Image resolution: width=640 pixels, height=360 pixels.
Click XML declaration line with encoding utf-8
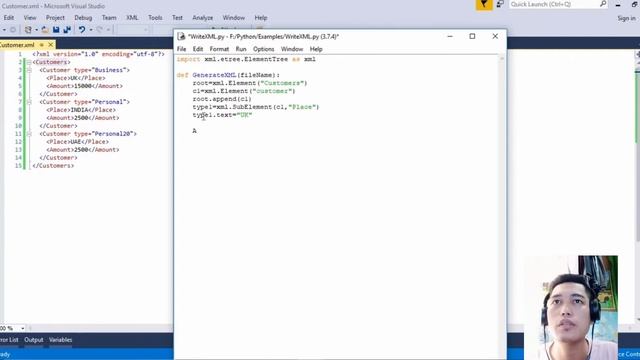[x=98, y=54]
